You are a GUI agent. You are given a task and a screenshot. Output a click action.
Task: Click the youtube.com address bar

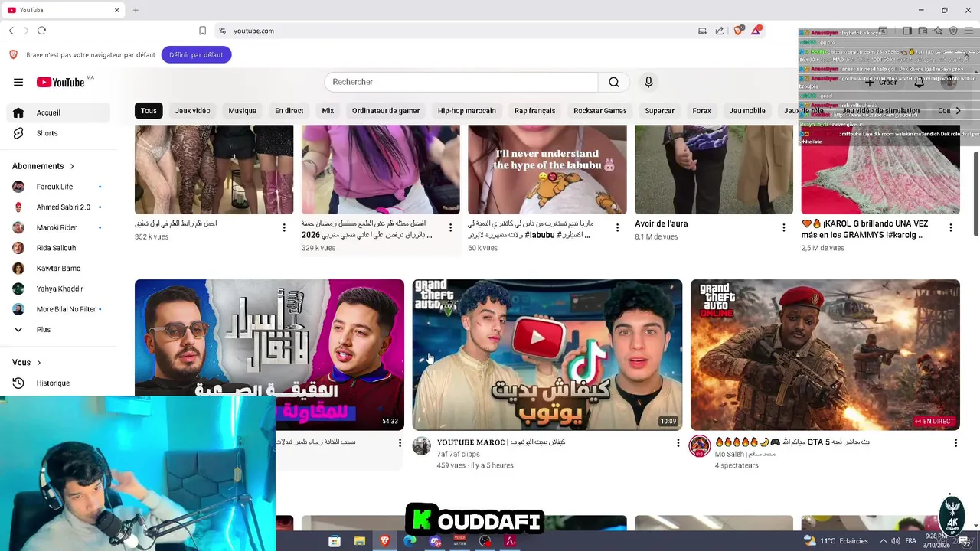459,31
